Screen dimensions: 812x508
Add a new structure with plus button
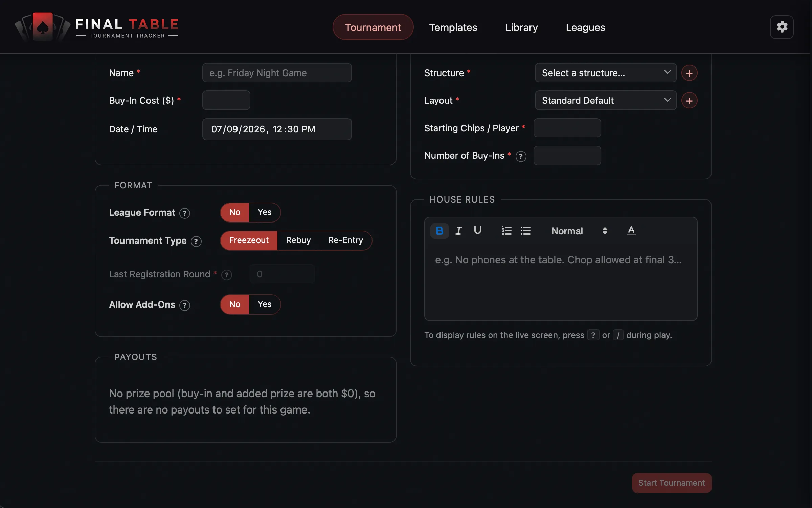click(x=689, y=73)
